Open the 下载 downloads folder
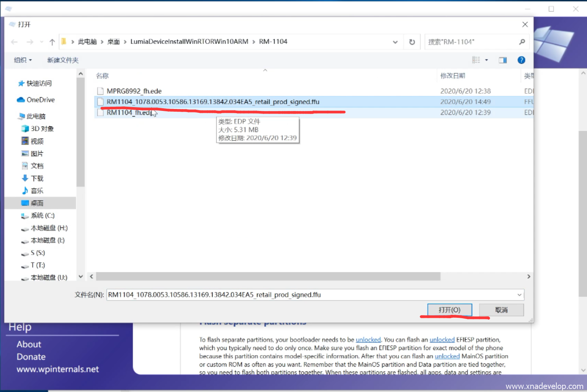587x392 pixels. pyautogui.click(x=37, y=178)
